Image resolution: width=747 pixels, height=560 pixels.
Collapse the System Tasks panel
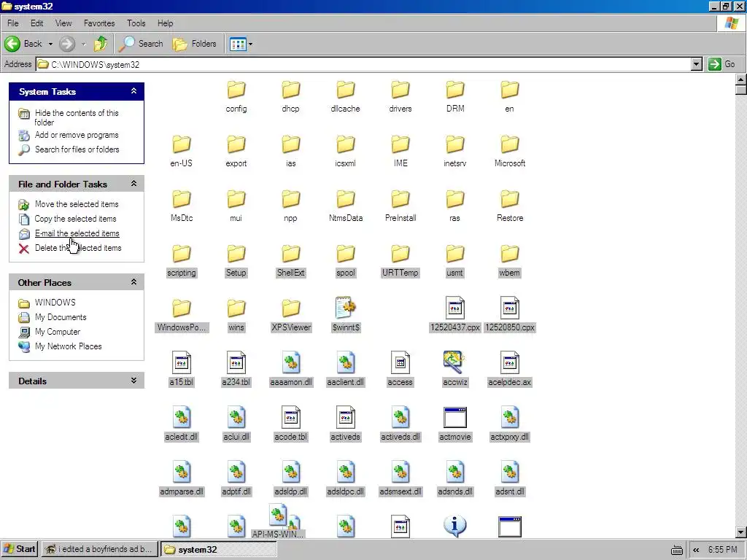coord(134,91)
